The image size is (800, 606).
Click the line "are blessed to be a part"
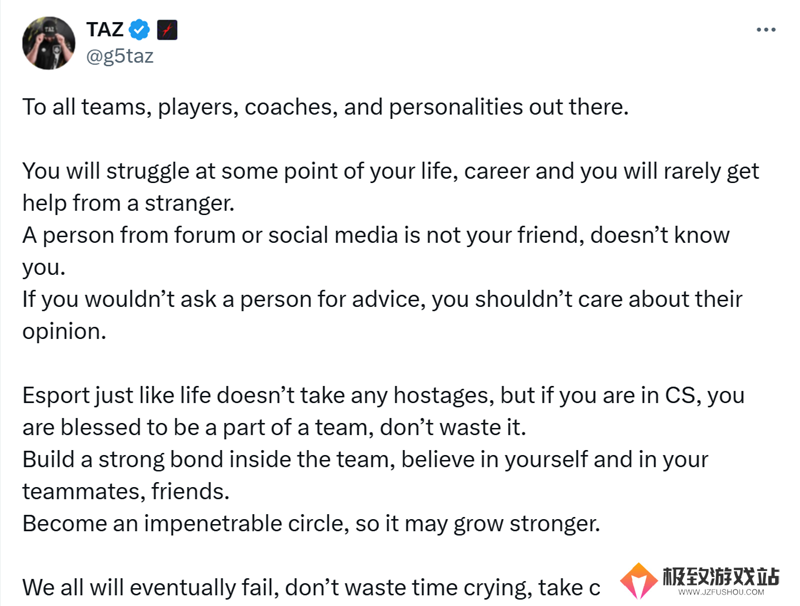[x=274, y=427]
